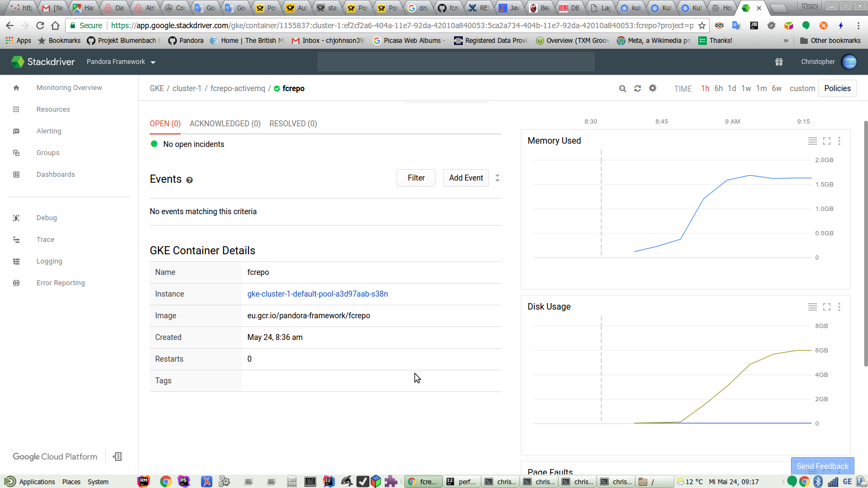Expand hidden bookmarks overflow chevron
Viewport: 868px width, 488px height.
pos(786,41)
